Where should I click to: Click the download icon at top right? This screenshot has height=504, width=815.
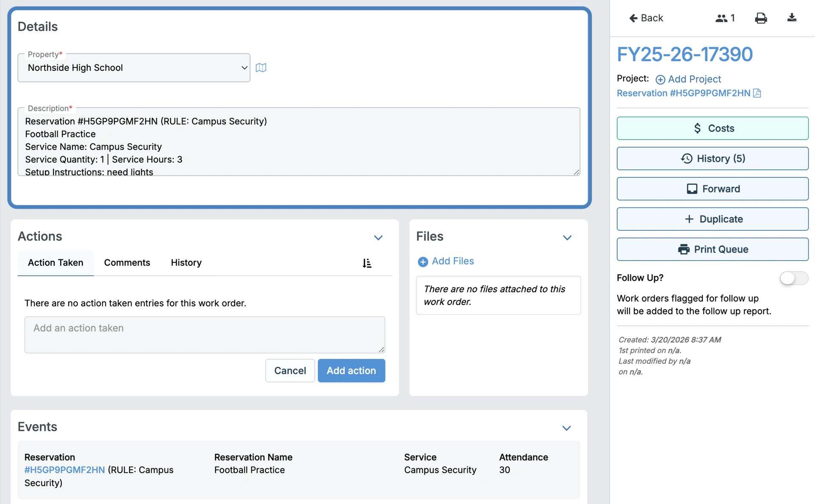792,18
